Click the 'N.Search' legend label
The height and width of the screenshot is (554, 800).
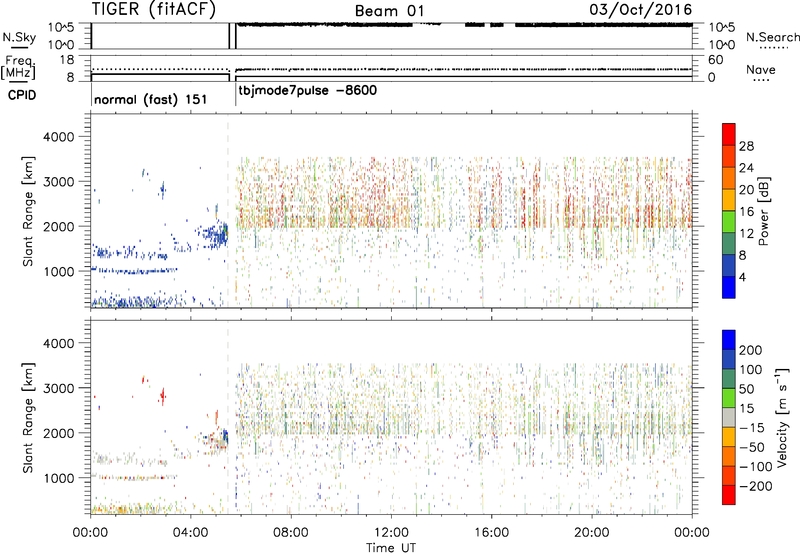pos(772,37)
